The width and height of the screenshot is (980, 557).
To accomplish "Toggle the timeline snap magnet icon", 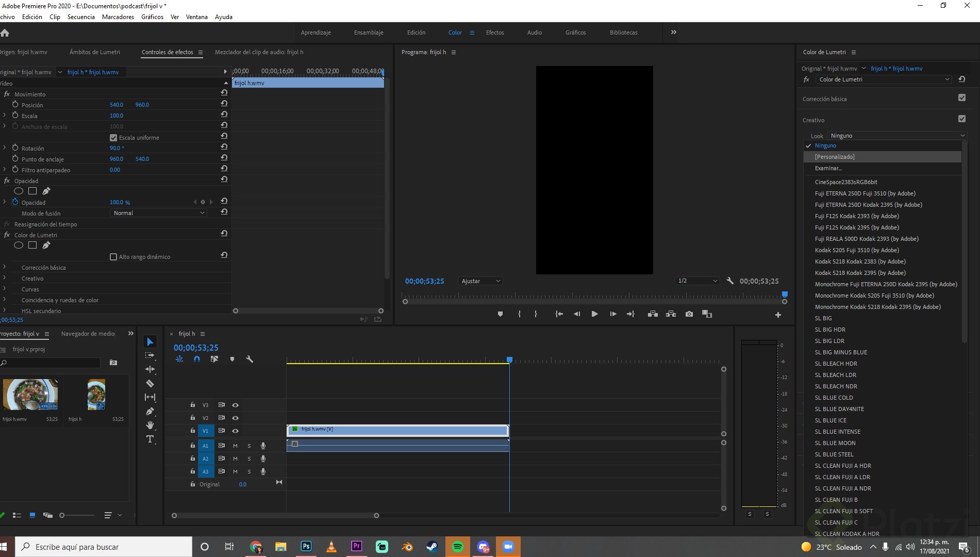I will click(x=196, y=359).
